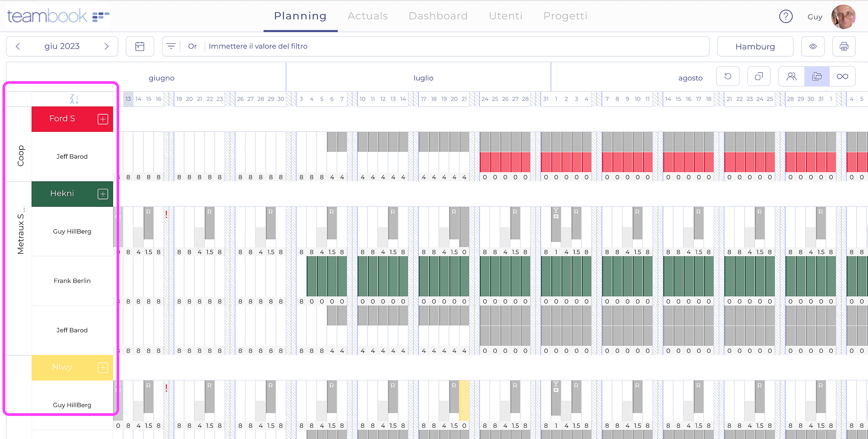Image resolution: width=868 pixels, height=439 pixels.
Task: Go to next month arrow
Action: [106, 46]
